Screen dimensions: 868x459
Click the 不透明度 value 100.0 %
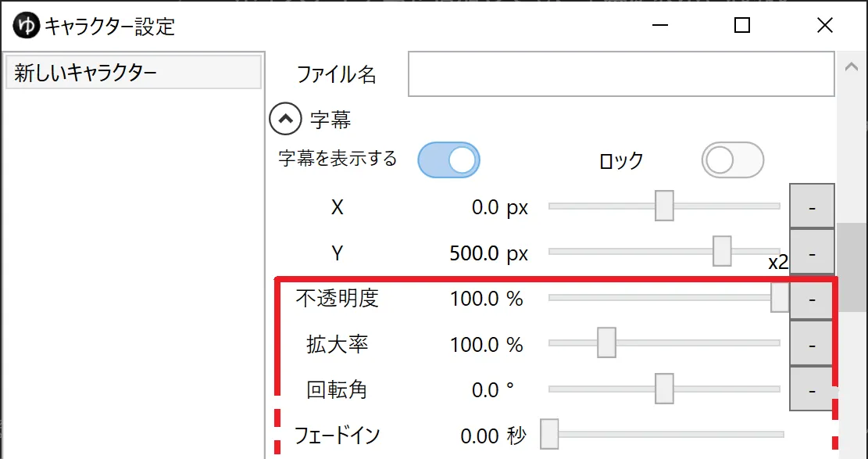(487, 299)
